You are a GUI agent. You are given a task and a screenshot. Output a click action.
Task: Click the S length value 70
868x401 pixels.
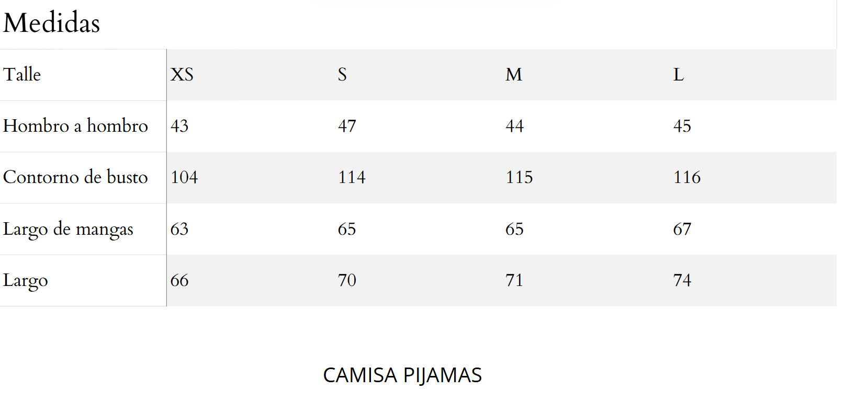pyautogui.click(x=347, y=280)
